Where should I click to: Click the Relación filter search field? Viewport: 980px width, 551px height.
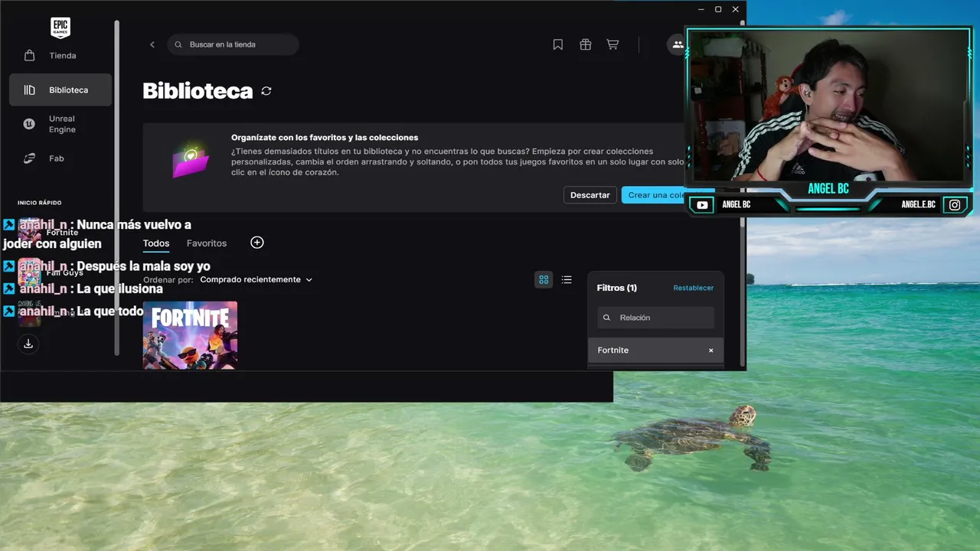pyautogui.click(x=656, y=318)
